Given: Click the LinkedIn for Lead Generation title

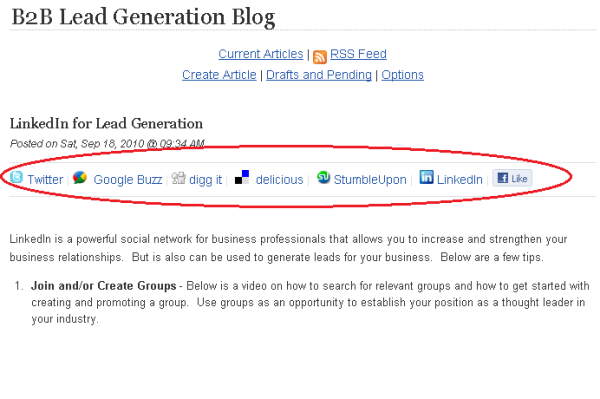Looking at the screenshot, I should coord(106,124).
